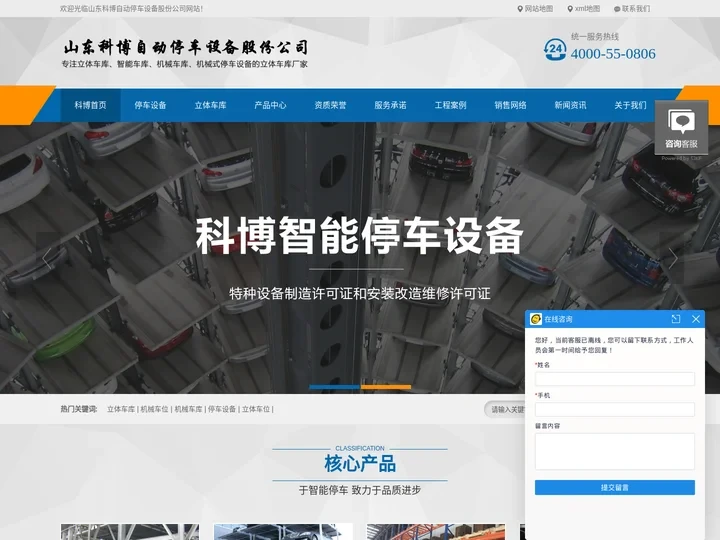Click the hotline number 4000-55-0806
Image resolution: width=720 pixels, height=540 pixels.
[x=613, y=54]
